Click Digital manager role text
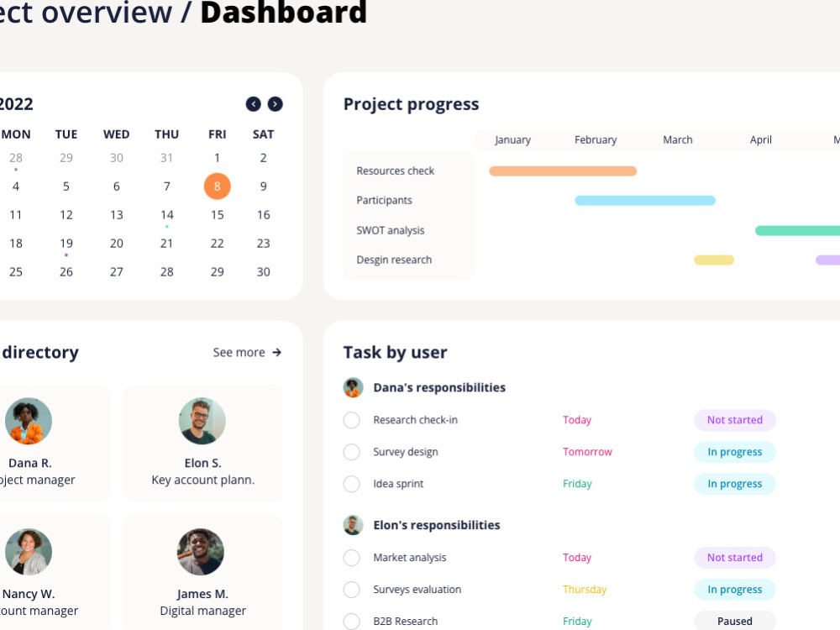840x630 pixels. 202,611
